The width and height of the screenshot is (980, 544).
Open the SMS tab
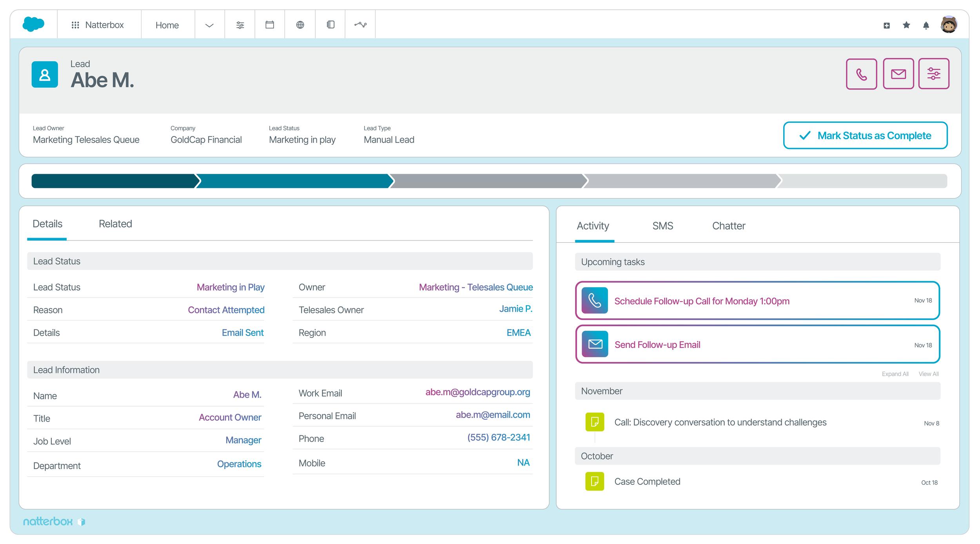[x=662, y=226]
